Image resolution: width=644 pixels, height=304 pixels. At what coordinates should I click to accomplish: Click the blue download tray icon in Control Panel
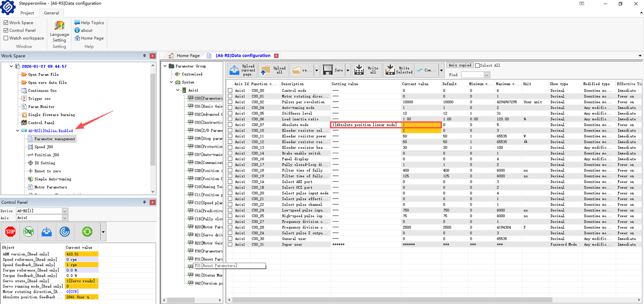pos(47,232)
